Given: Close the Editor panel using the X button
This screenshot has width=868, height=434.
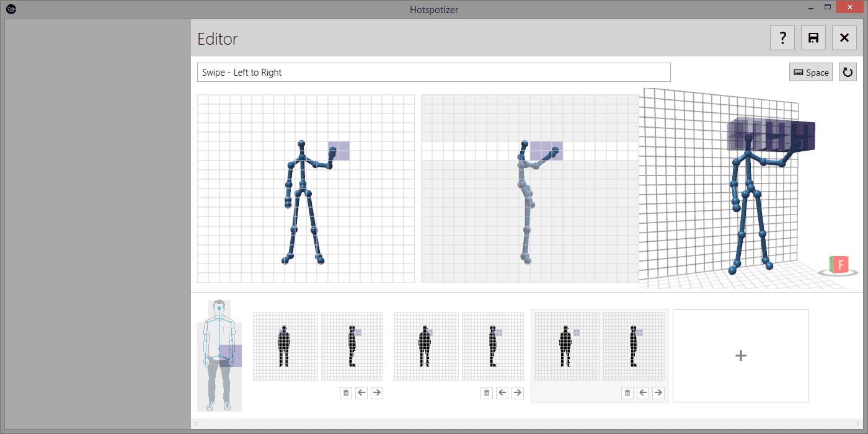Looking at the screenshot, I should (844, 38).
